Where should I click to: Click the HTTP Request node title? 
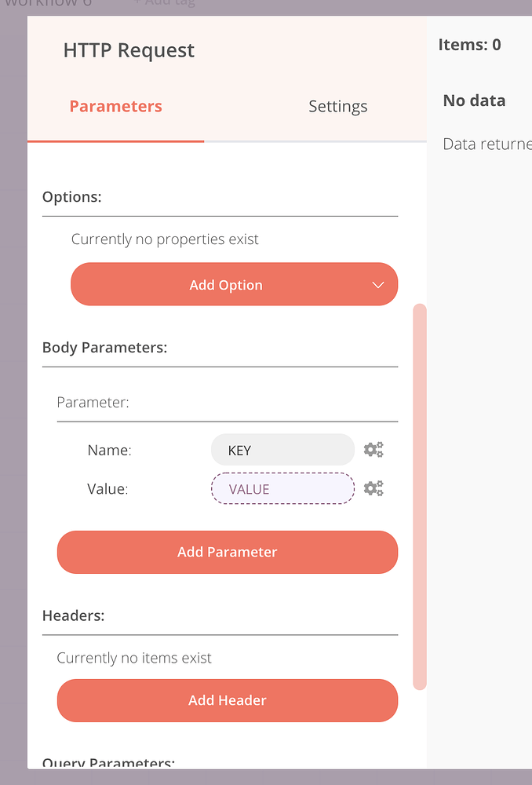click(x=128, y=49)
